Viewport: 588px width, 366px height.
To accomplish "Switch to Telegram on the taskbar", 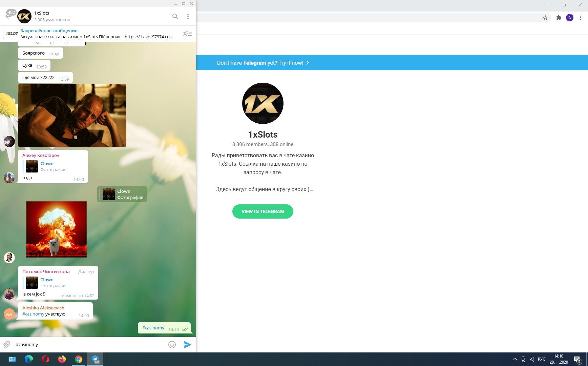I will tap(95, 359).
